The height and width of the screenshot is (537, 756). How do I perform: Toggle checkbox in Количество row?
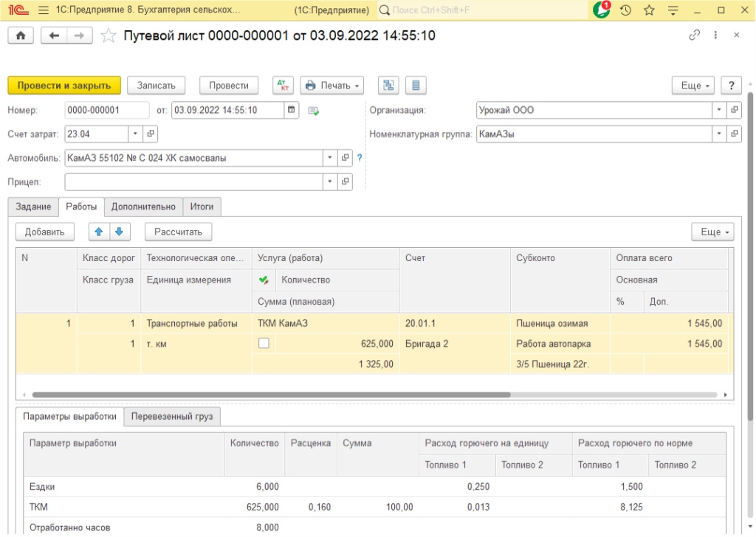[x=264, y=344]
